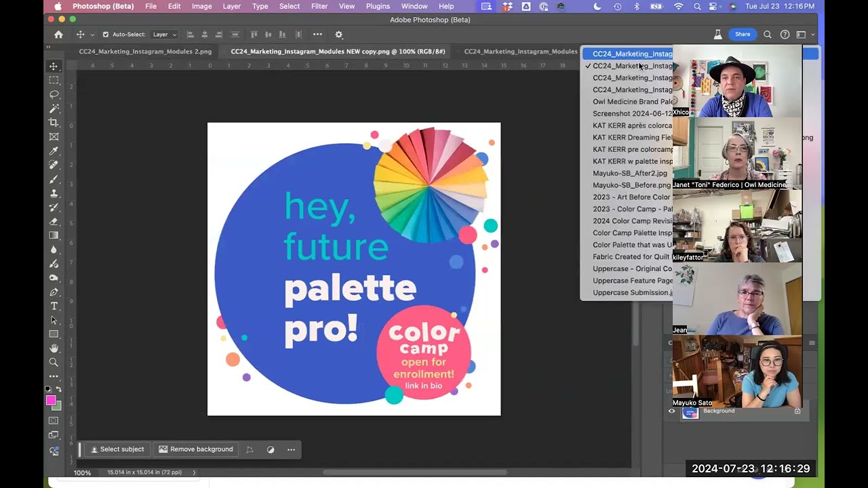
Task: Open the workspace switcher dropdown
Action: click(x=804, y=35)
